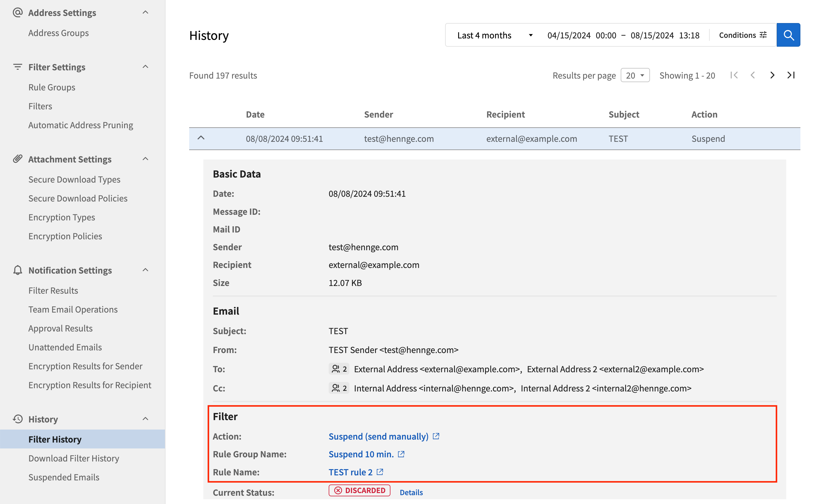The image size is (814, 504).
Task: Collapse the Attachment Settings section
Action: point(145,159)
